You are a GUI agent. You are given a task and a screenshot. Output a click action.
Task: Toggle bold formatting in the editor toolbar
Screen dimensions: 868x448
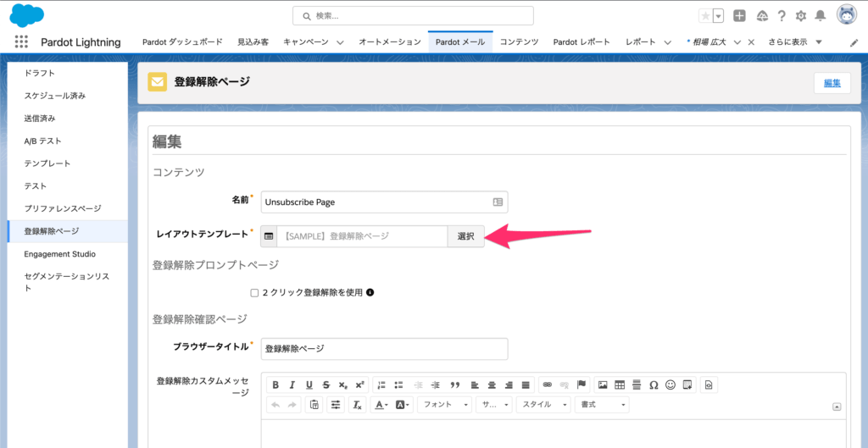point(275,384)
